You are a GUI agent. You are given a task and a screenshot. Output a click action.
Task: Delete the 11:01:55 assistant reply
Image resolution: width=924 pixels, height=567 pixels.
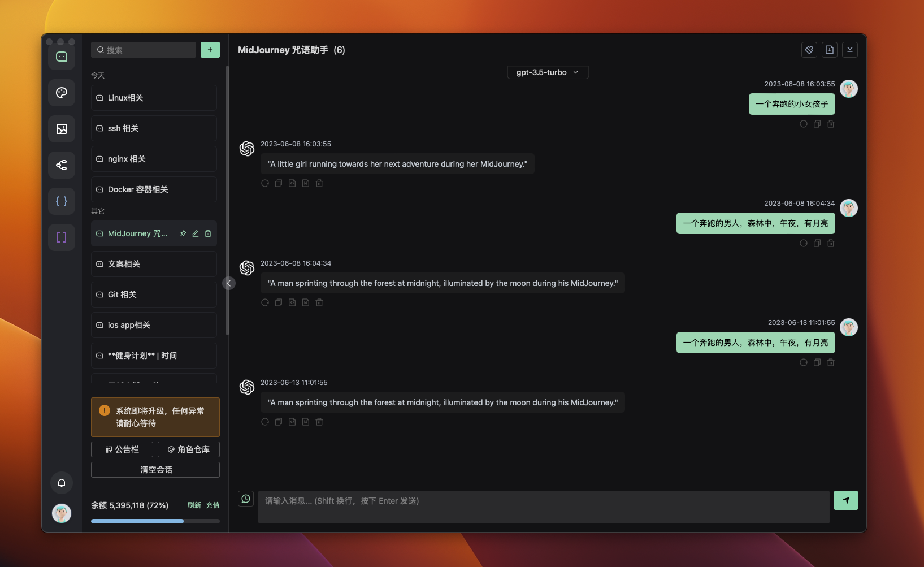pyautogui.click(x=319, y=422)
